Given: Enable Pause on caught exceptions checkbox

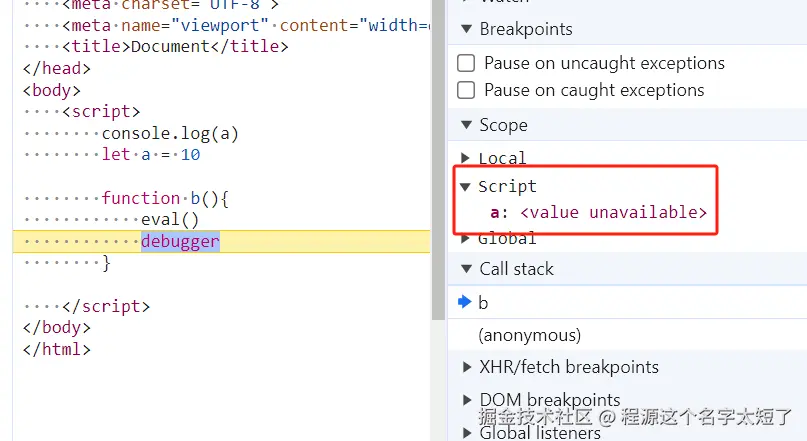Looking at the screenshot, I should click(x=466, y=90).
